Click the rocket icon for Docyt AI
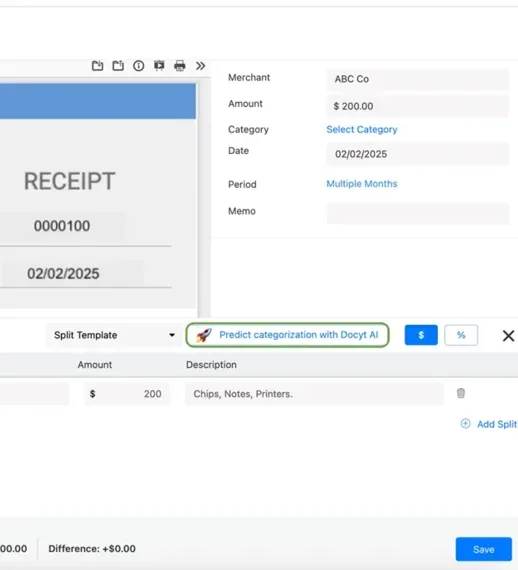This screenshot has height=570, width=518. coord(204,335)
